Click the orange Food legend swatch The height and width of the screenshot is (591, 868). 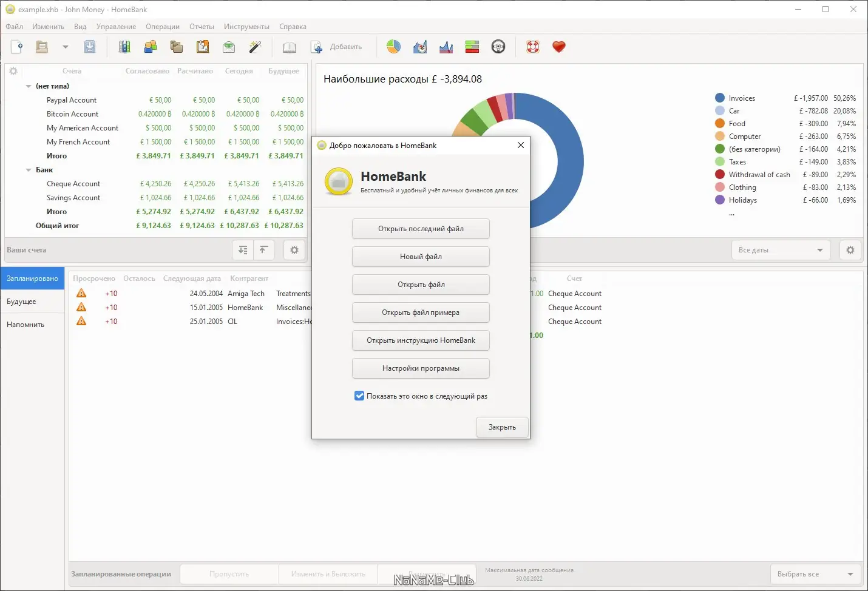tap(720, 123)
